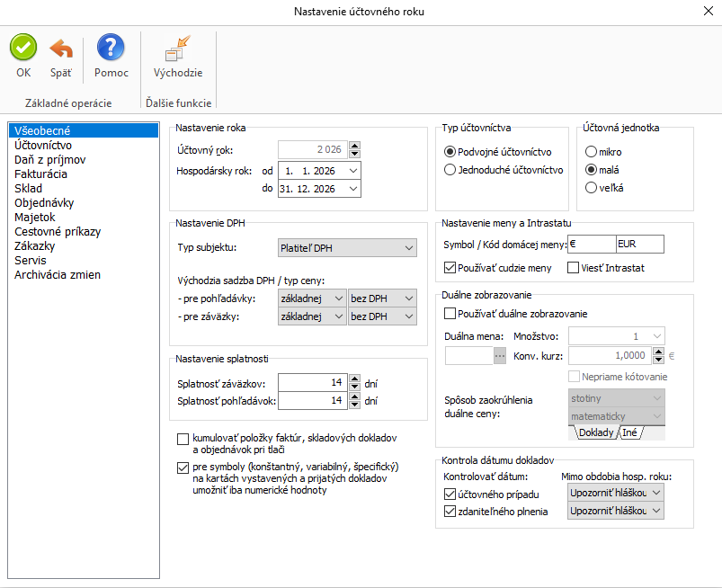The width and height of the screenshot is (722, 588).
Task: Click the green OK checkmark icon
Action: (x=23, y=49)
